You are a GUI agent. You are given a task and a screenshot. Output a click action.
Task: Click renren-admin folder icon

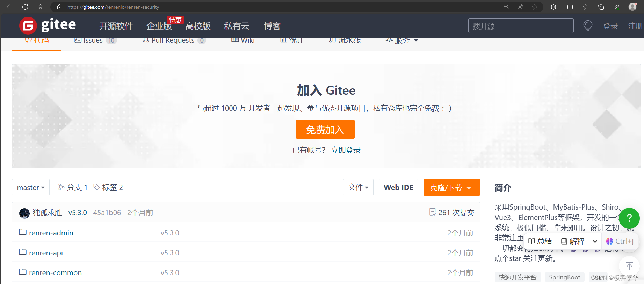pos(23,232)
